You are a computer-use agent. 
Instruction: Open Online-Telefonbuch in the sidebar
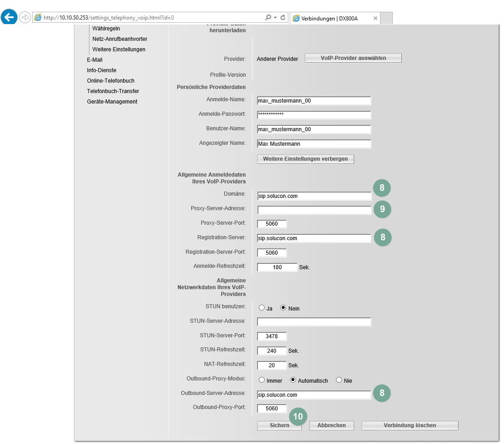[x=110, y=81]
